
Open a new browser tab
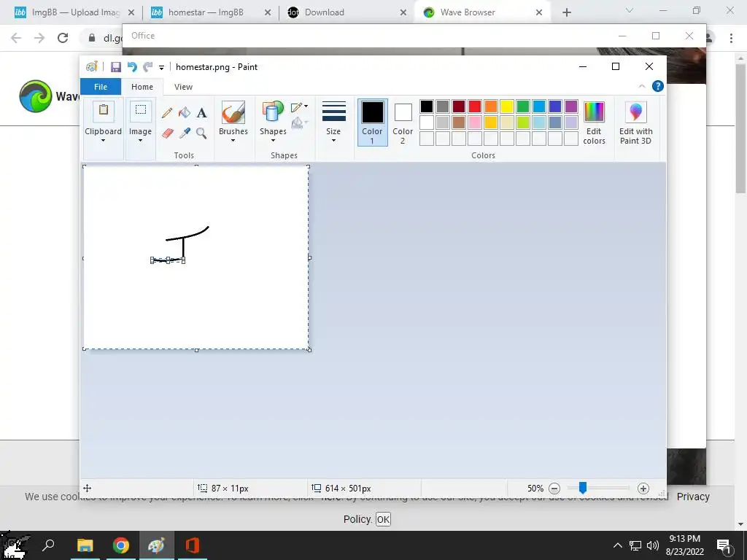click(566, 12)
